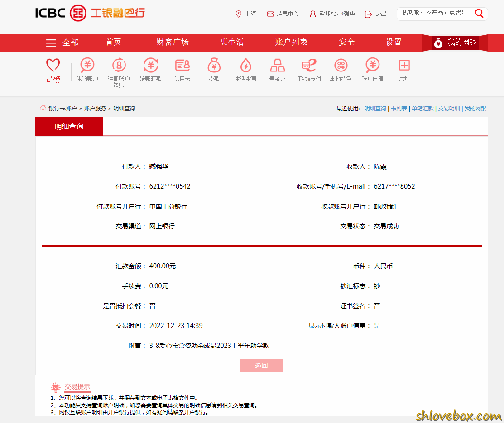Open 本地特色 icon

(x=341, y=65)
